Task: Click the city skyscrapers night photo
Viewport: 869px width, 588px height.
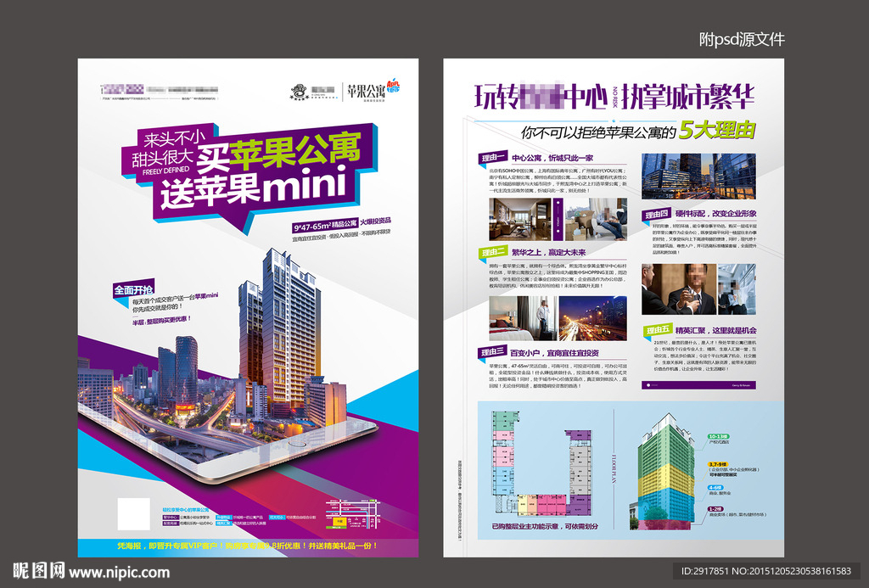Action: pos(698,176)
